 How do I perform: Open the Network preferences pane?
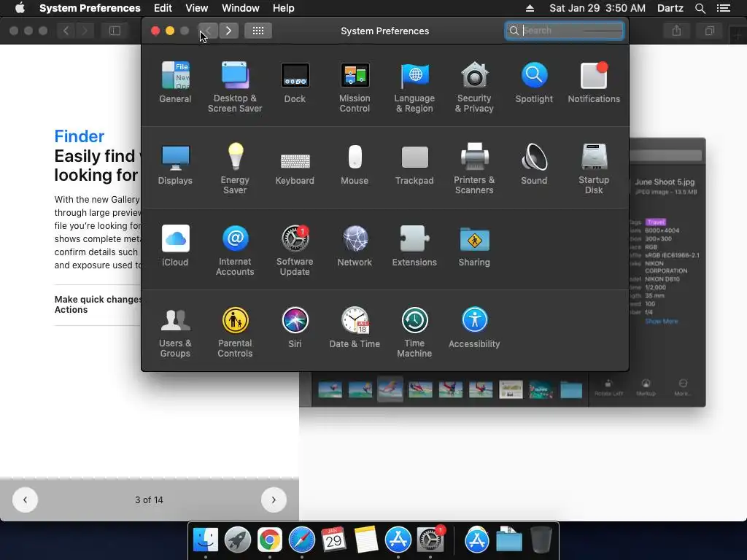[355, 246]
